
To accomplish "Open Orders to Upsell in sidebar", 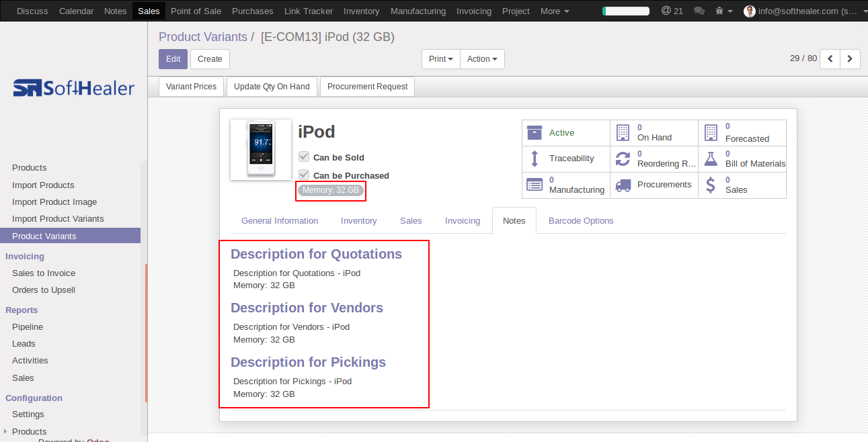I will tap(44, 290).
